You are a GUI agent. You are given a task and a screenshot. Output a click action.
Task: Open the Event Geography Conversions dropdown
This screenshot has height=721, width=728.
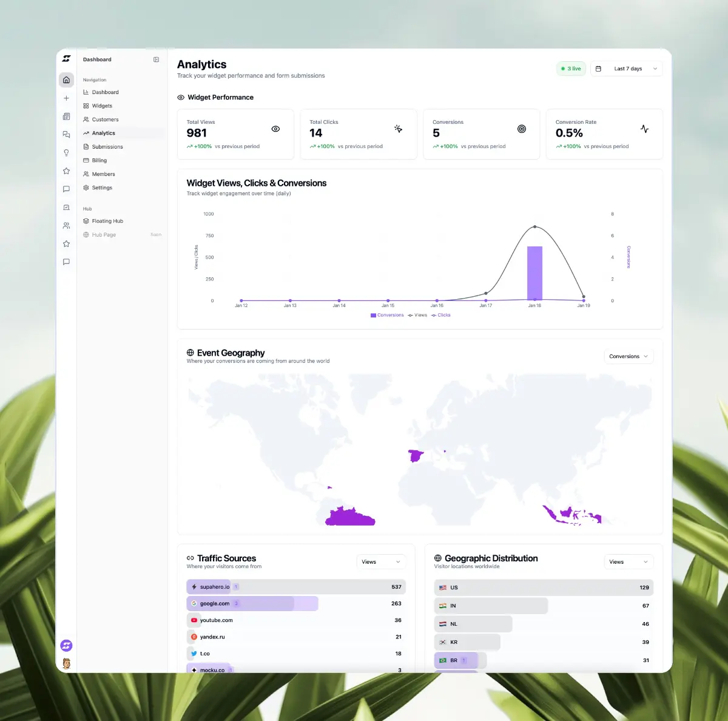click(x=629, y=356)
